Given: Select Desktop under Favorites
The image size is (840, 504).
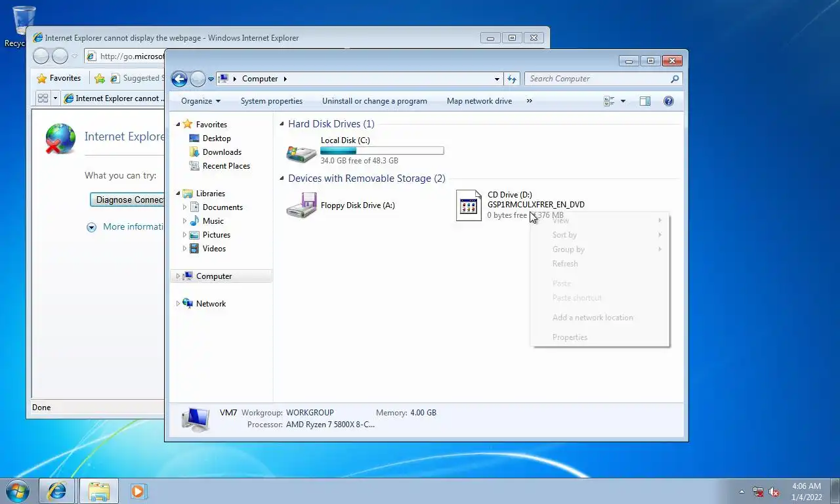Looking at the screenshot, I should point(217,138).
